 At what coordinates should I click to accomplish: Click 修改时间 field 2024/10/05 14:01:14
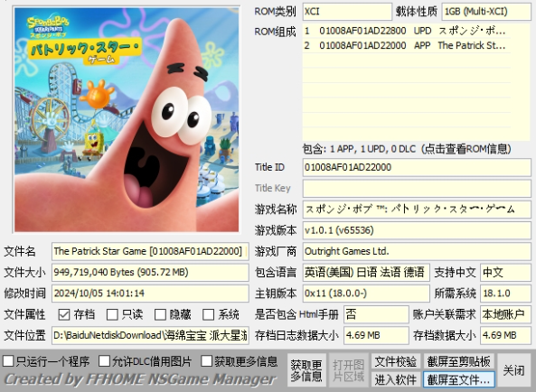coord(150,294)
